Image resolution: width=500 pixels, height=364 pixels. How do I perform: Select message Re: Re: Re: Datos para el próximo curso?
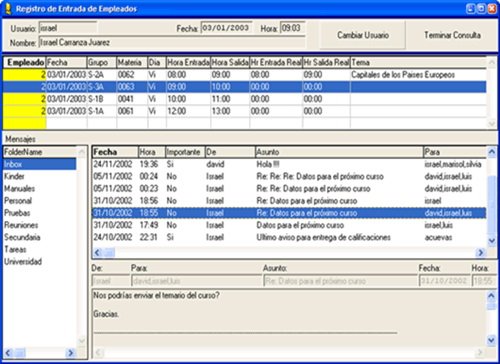pos(289,176)
